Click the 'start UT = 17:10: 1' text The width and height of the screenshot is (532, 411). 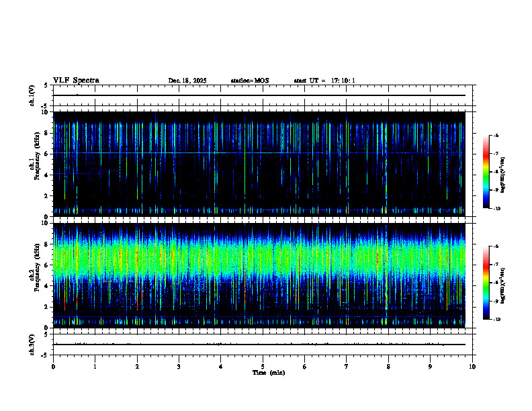point(324,81)
